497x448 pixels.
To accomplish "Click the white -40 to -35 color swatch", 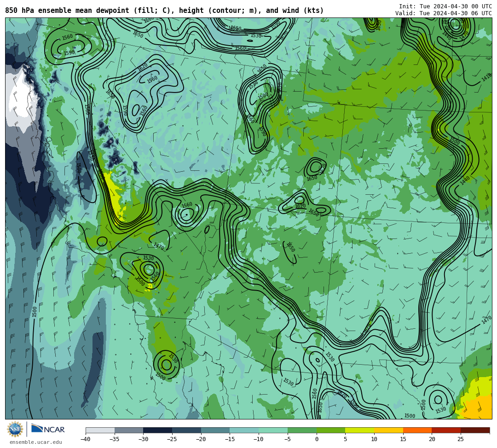I will click(x=100, y=430).
